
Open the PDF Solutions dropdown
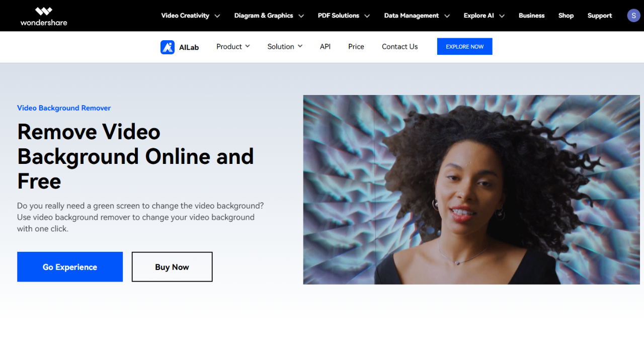[343, 16]
